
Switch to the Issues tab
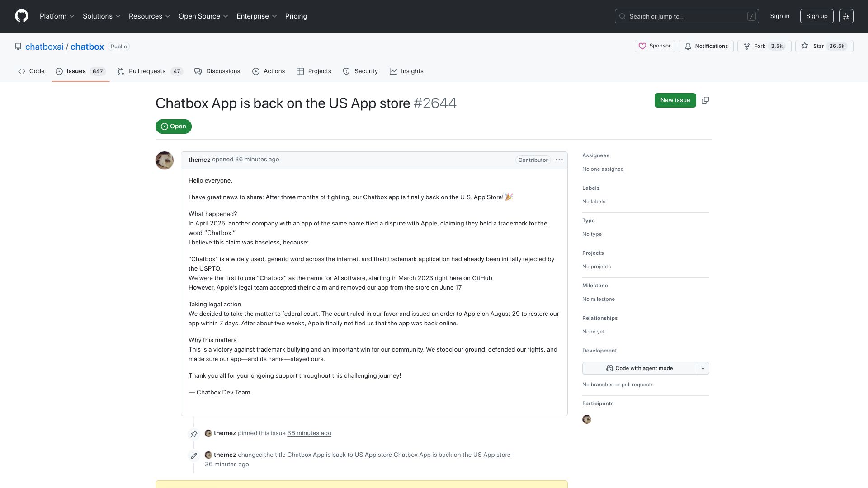click(x=80, y=71)
